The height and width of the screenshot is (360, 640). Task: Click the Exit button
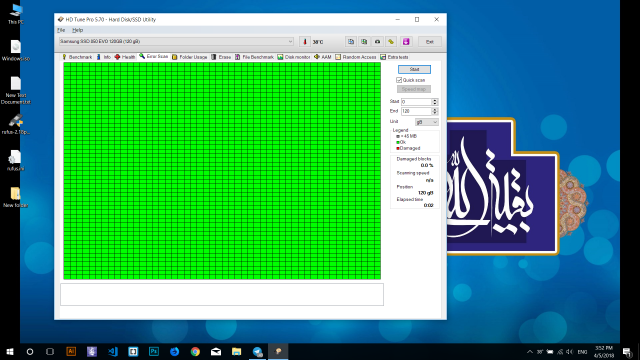pyautogui.click(x=430, y=42)
